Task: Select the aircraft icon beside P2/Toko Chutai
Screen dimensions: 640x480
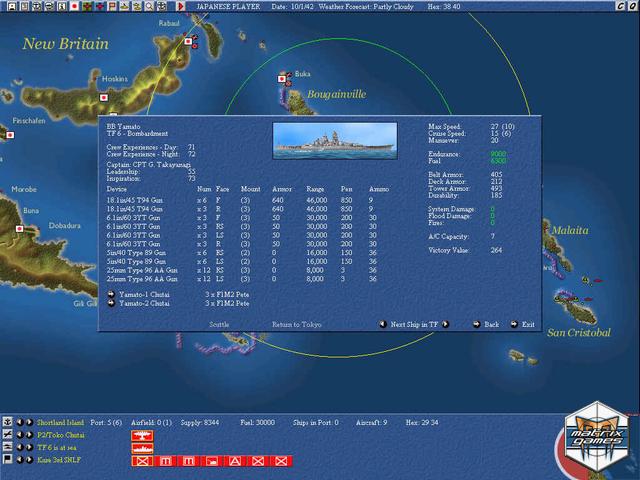Action: click(7, 434)
